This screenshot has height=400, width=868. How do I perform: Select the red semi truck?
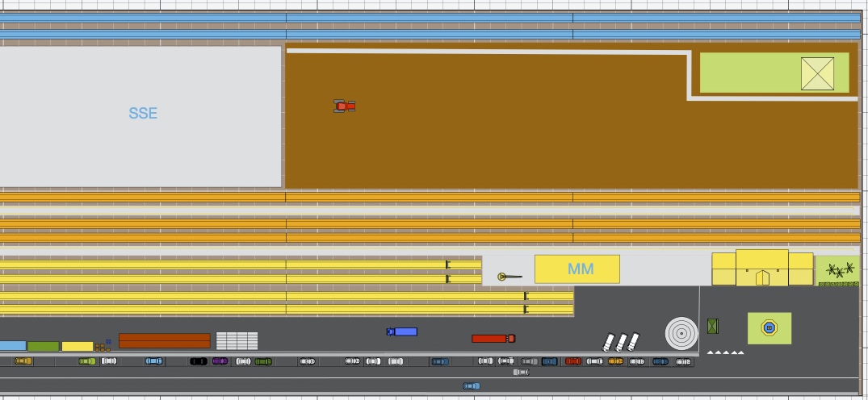[x=493, y=339]
